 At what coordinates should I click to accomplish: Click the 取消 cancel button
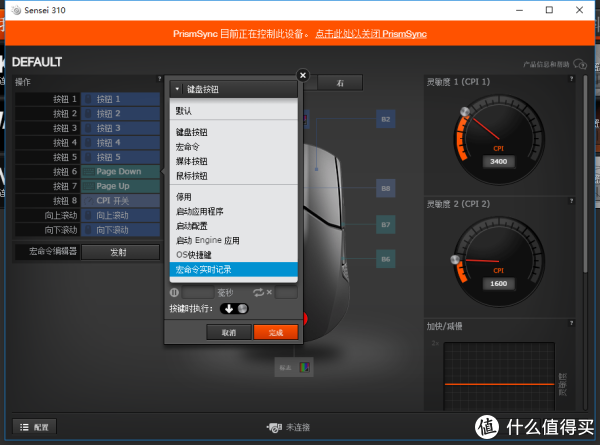coord(229,333)
